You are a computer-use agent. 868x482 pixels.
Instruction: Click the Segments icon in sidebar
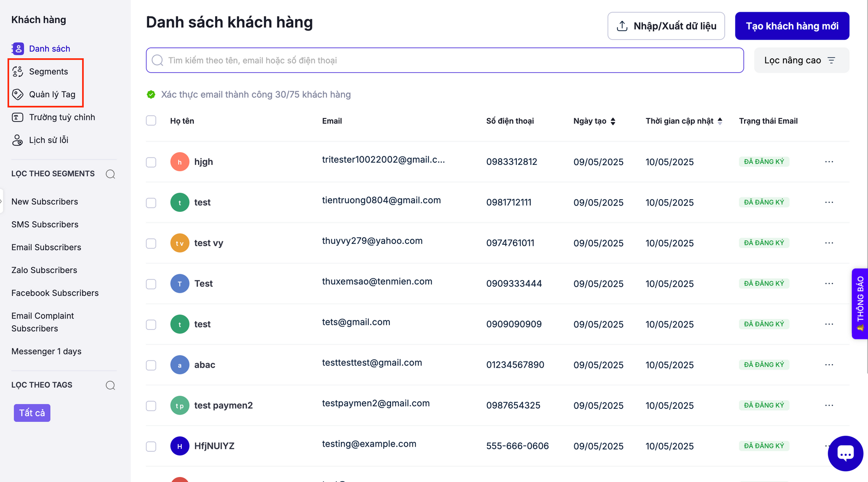(18, 71)
